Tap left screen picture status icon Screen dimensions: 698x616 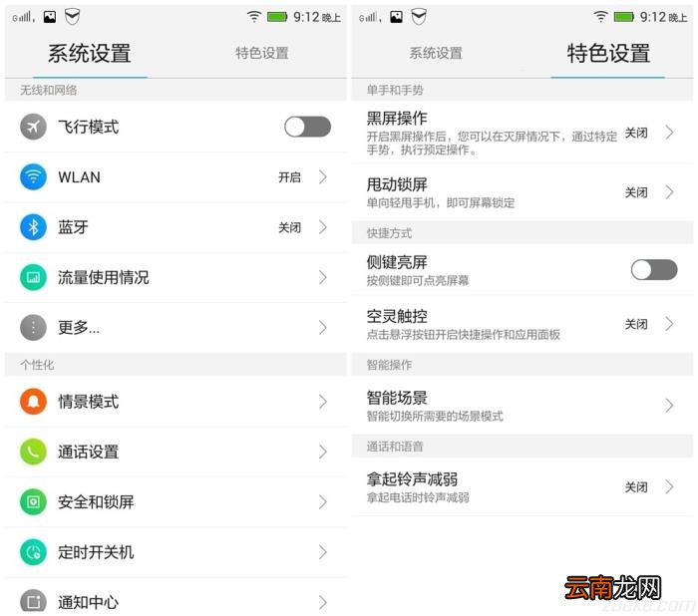point(50,17)
